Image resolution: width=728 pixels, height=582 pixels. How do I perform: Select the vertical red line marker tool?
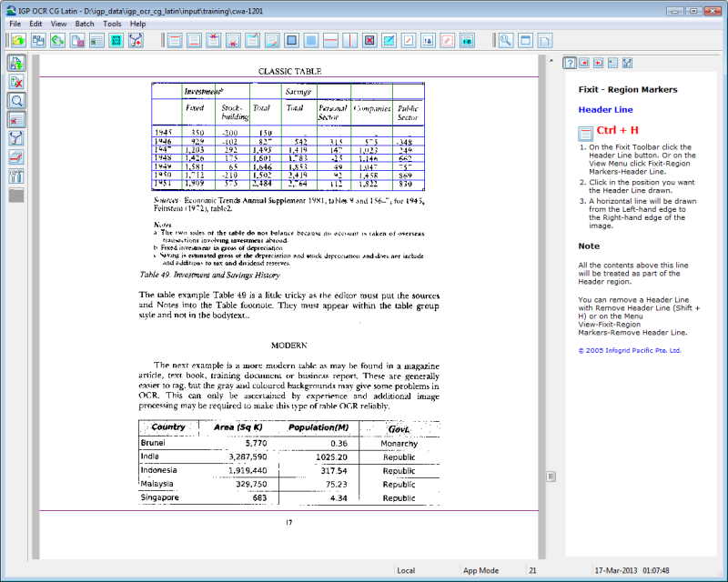349,40
